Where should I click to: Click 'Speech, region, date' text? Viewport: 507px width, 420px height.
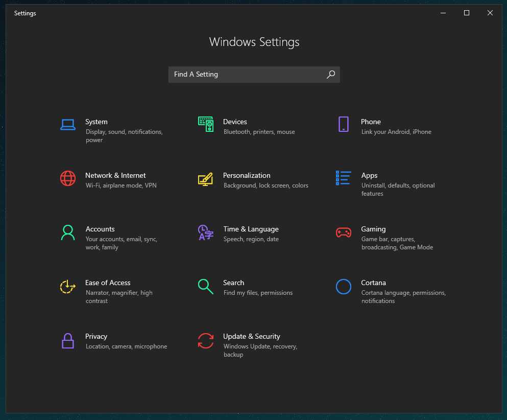tap(251, 240)
